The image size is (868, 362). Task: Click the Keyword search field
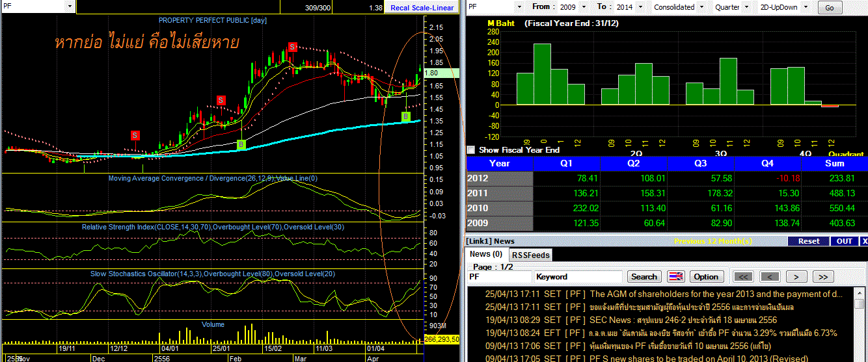578,276
